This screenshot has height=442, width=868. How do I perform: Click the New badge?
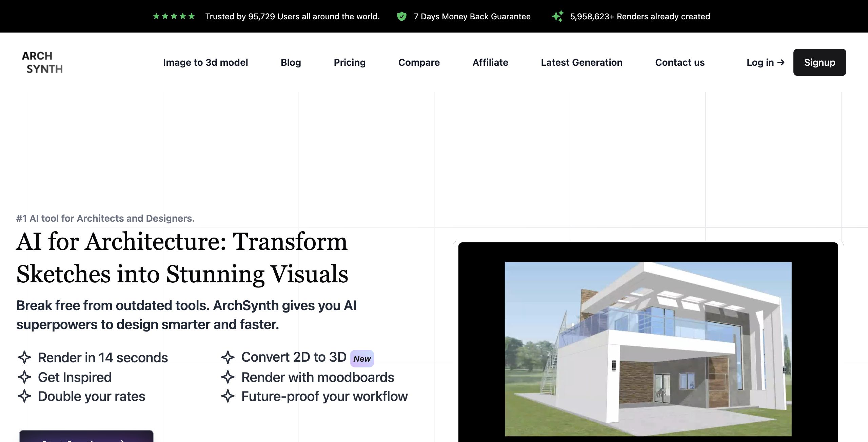coord(362,359)
